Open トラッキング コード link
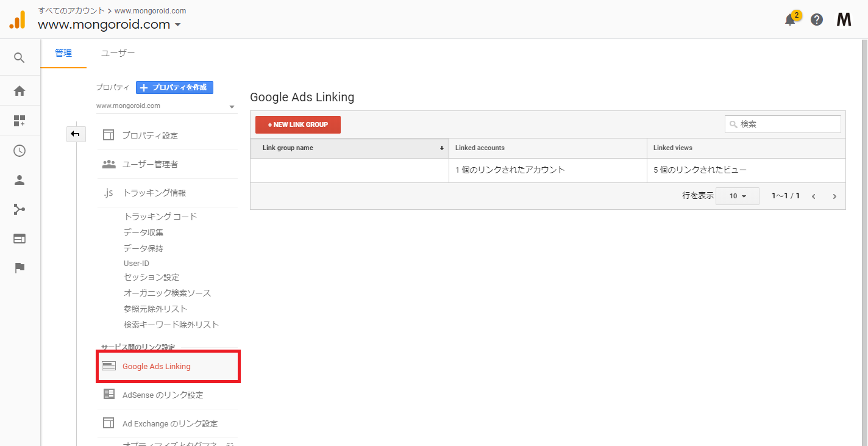 160,217
